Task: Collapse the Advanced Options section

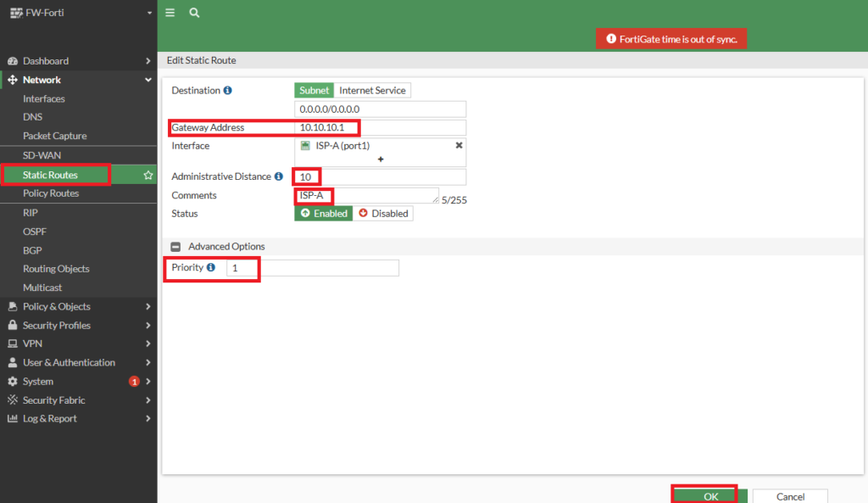Action: pyautogui.click(x=176, y=247)
